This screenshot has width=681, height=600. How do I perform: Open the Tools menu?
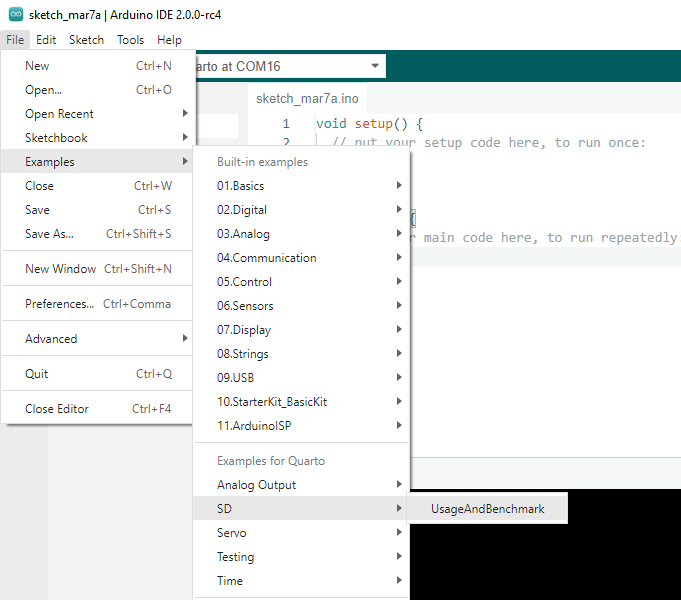130,40
